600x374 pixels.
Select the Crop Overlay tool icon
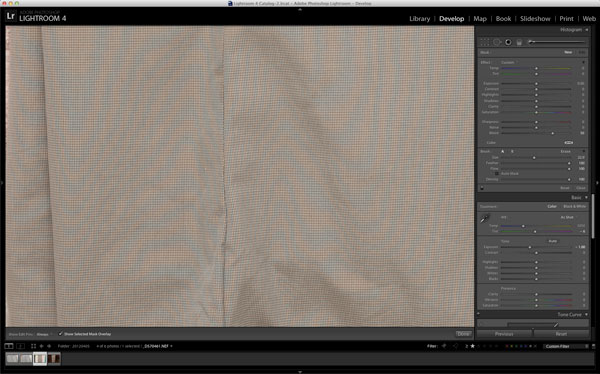[x=484, y=42]
